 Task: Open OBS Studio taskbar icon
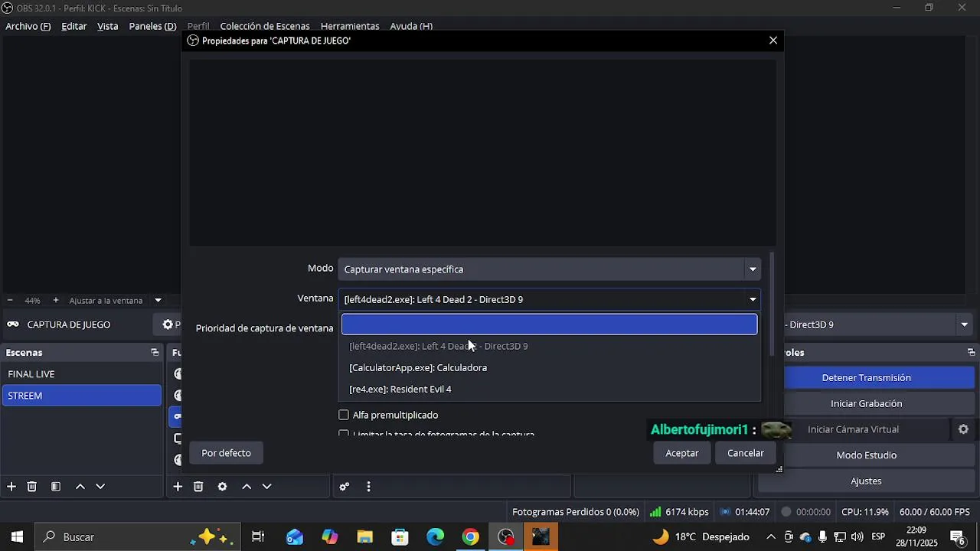tap(506, 537)
